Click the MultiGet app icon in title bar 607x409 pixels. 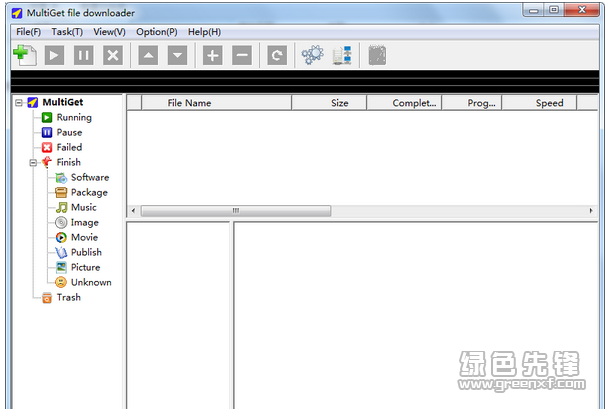[x=17, y=13]
